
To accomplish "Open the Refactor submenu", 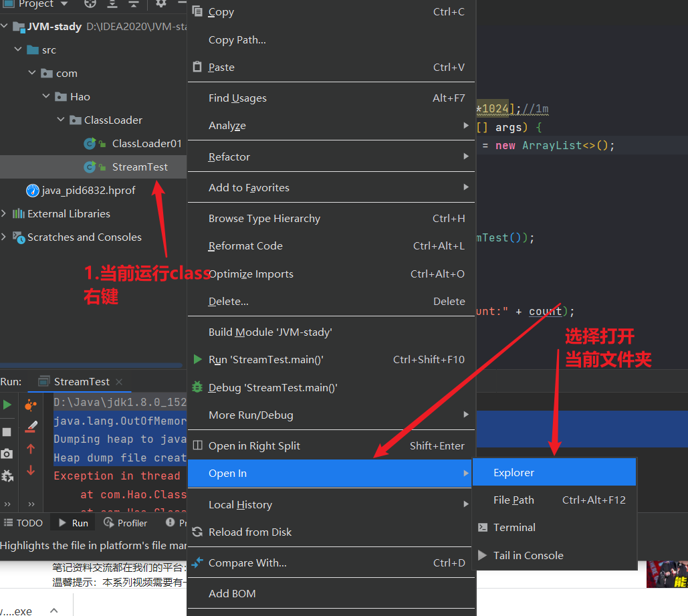I will (x=331, y=157).
